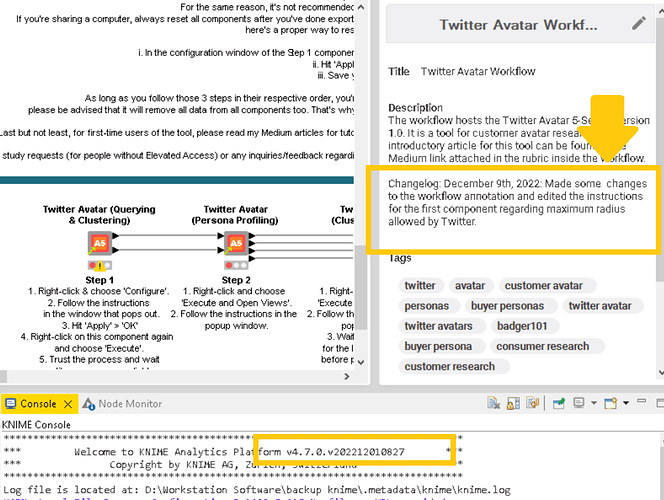Click the warning sign under Step 1 node
The width and height of the screenshot is (664, 500).
(100, 266)
